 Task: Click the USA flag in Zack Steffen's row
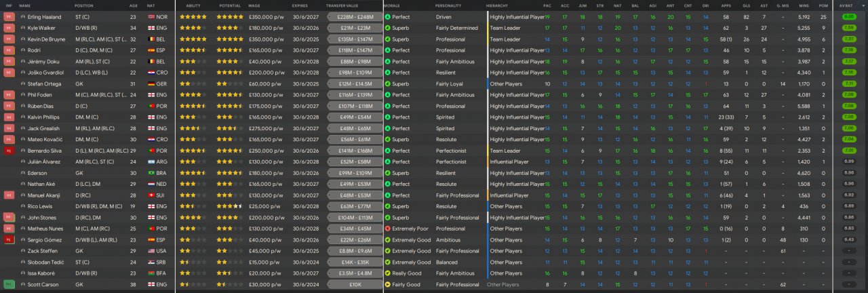click(x=151, y=251)
